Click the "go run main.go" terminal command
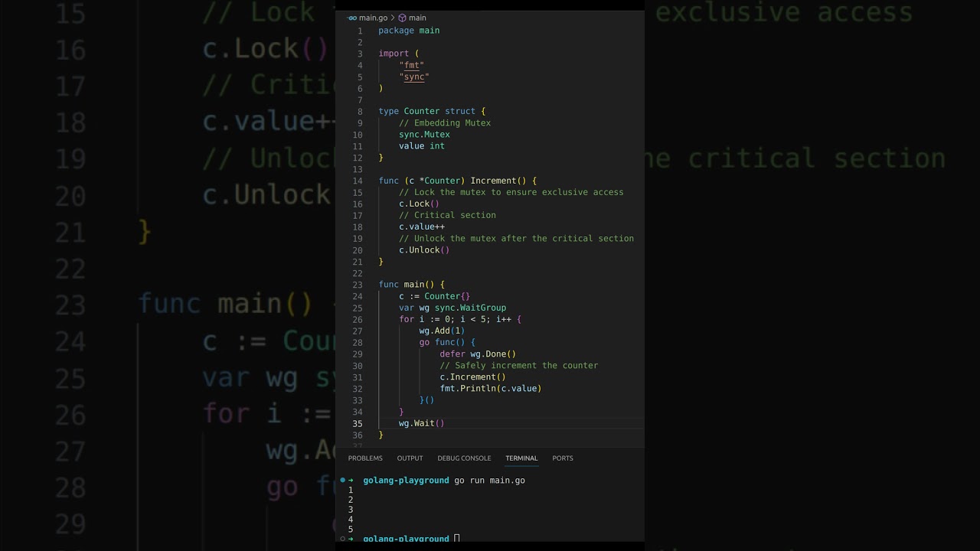This screenshot has width=980, height=551. click(x=489, y=481)
